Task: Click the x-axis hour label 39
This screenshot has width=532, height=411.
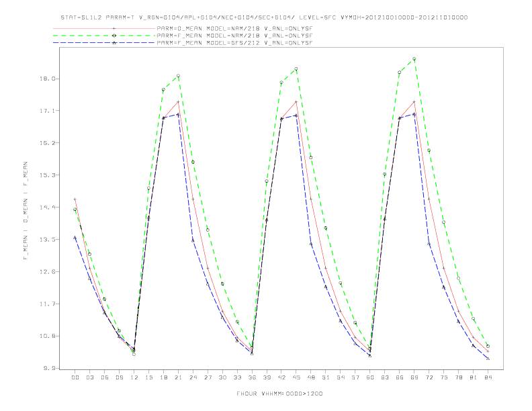Action: 267,377
